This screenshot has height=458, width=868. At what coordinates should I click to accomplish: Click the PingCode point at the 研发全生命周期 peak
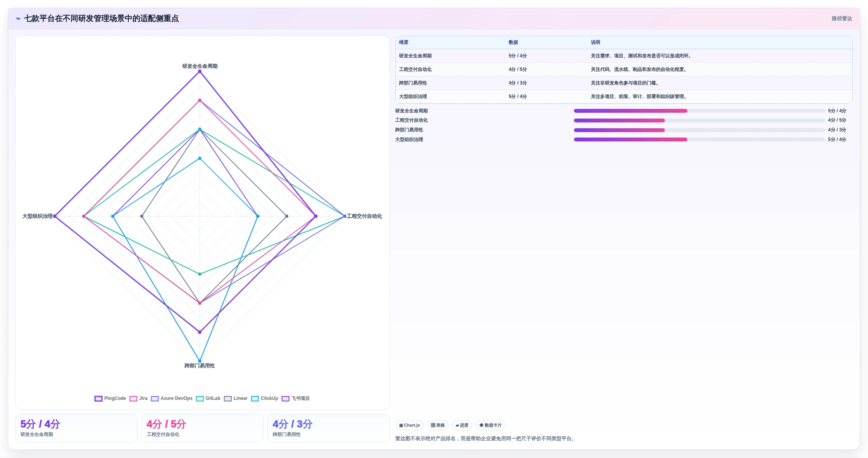click(x=200, y=71)
